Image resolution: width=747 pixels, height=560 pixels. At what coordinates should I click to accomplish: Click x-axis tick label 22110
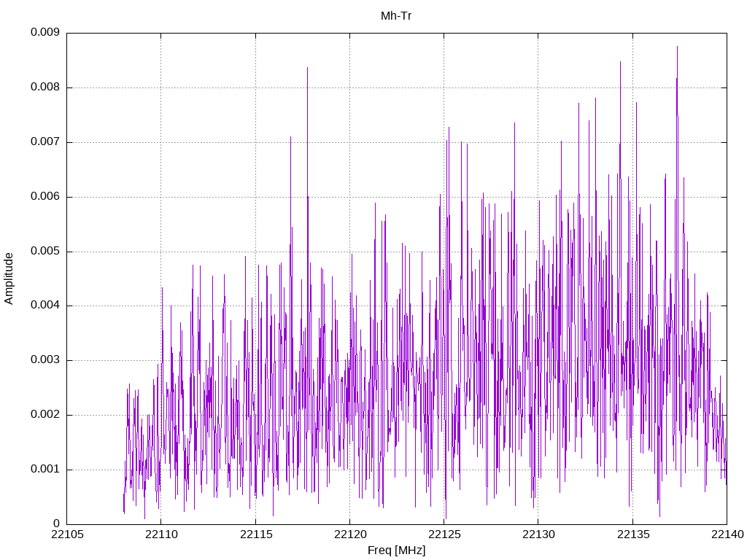161,534
